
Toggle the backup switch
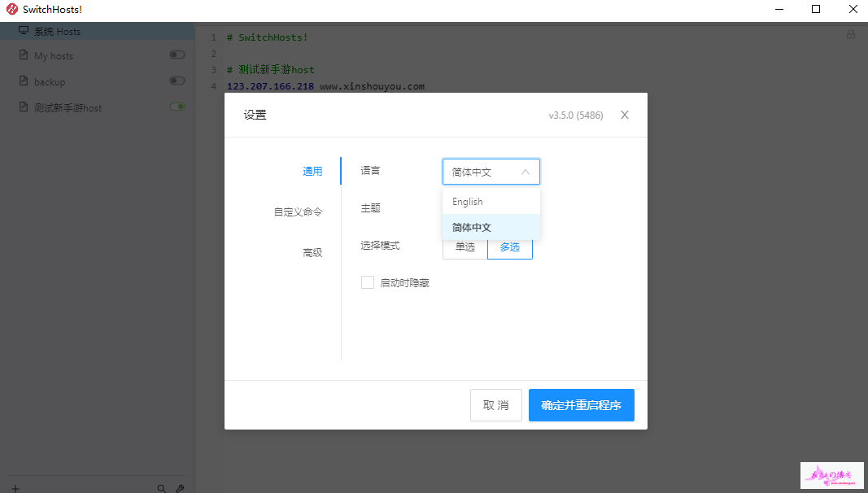(177, 81)
